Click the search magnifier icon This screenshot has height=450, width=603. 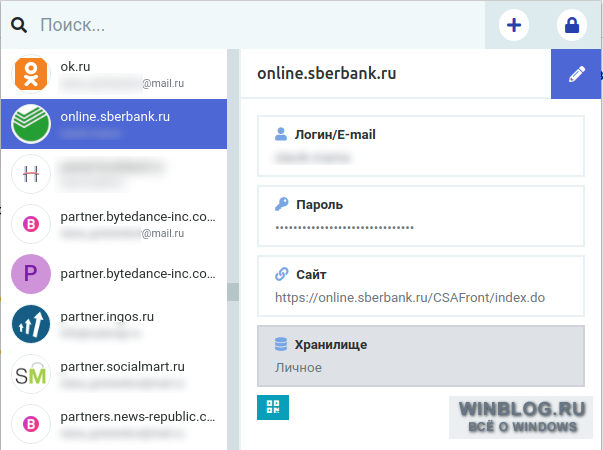(x=18, y=25)
